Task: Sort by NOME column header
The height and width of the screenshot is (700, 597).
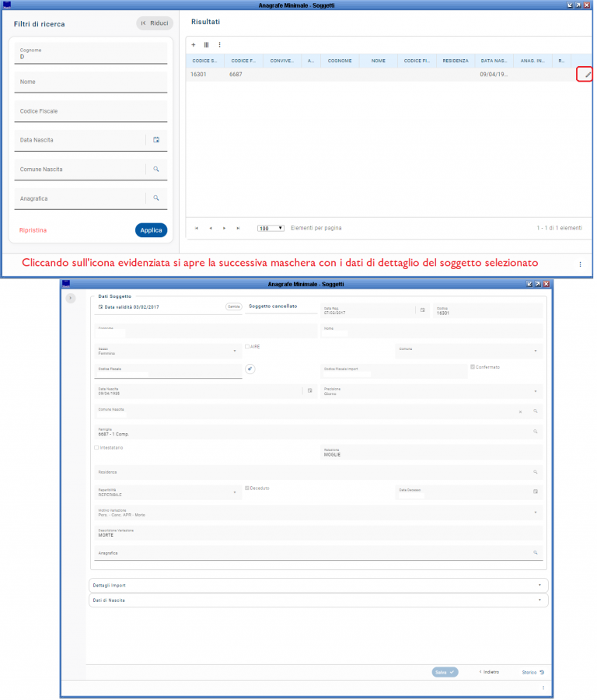Action: (x=380, y=61)
